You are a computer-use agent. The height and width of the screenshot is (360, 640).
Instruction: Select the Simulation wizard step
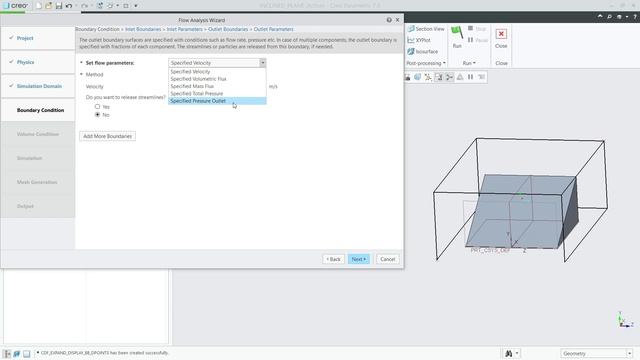(38, 158)
